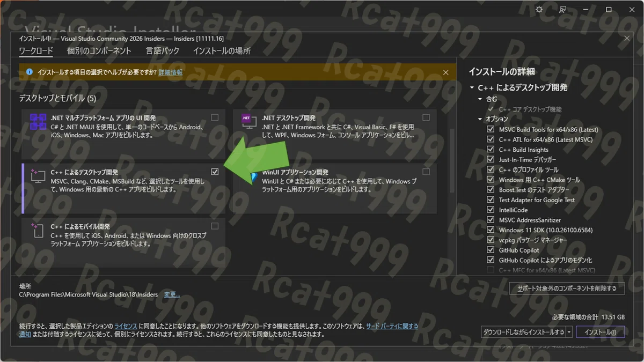The width and height of the screenshot is (644, 362).
Task: Click the WinUI application development gem icon
Action: (254, 178)
